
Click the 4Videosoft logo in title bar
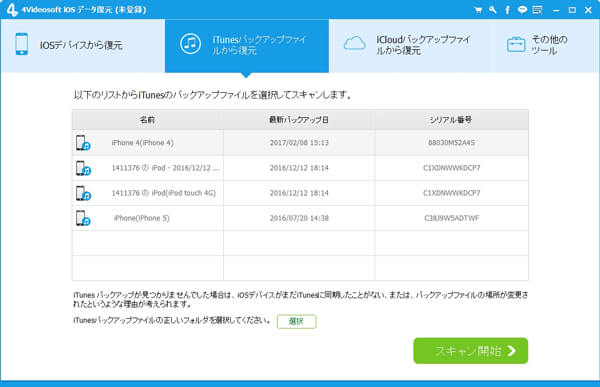pyautogui.click(x=12, y=10)
